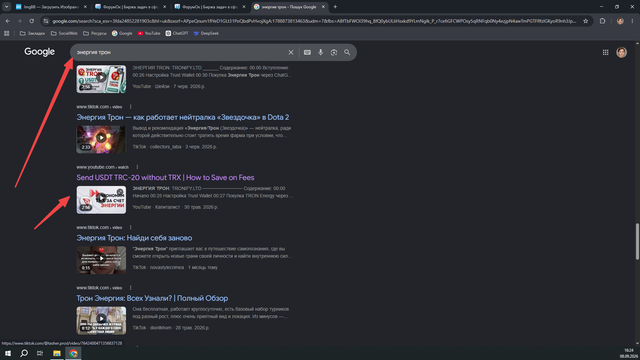Open Chrome profile avatar in toolbar

point(620,21)
